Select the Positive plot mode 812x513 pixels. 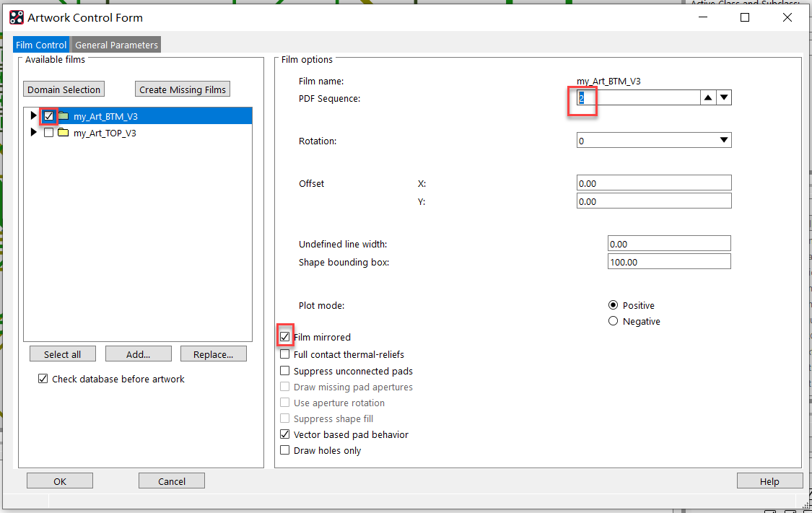(x=614, y=305)
